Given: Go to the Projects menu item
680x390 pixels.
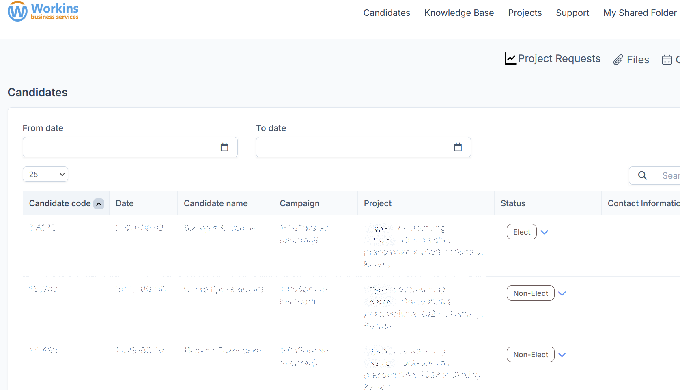Looking at the screenshot, I should 525,13.
